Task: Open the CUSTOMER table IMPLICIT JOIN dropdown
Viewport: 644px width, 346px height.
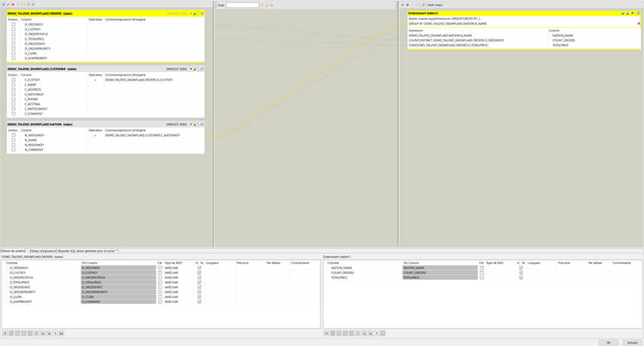Action: (191, 68)
